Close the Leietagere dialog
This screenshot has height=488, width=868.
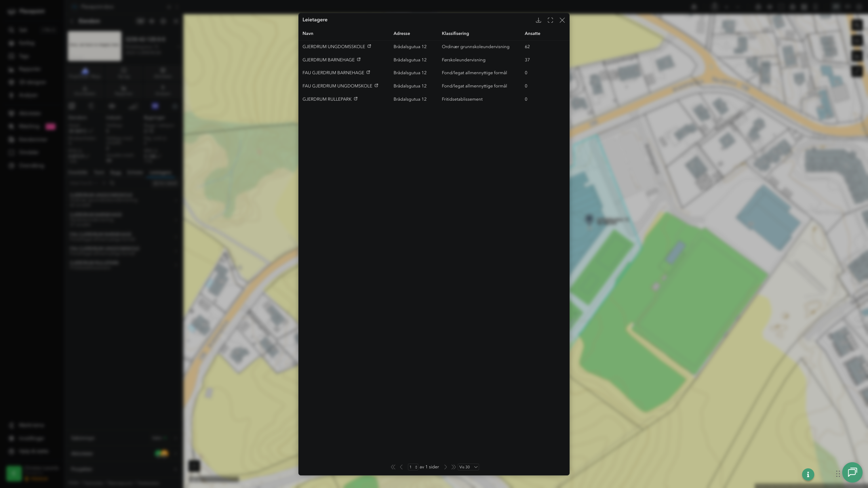562,20
